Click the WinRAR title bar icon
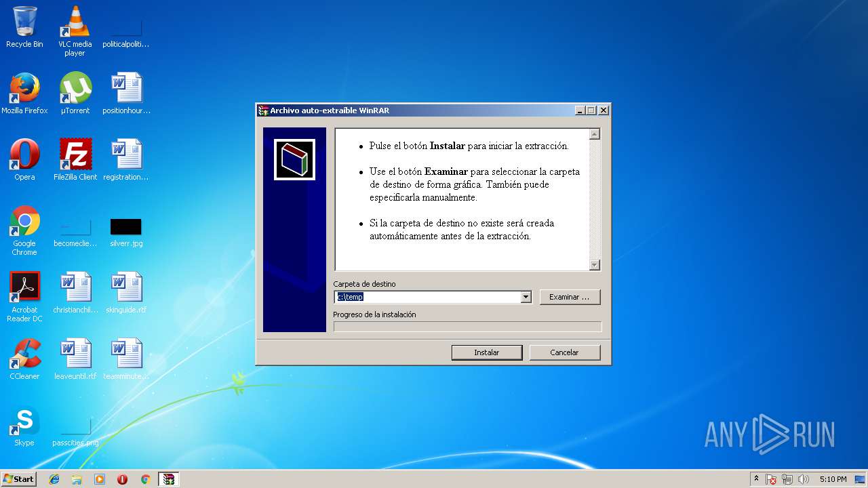868x488 pixels. pos(263,110)
